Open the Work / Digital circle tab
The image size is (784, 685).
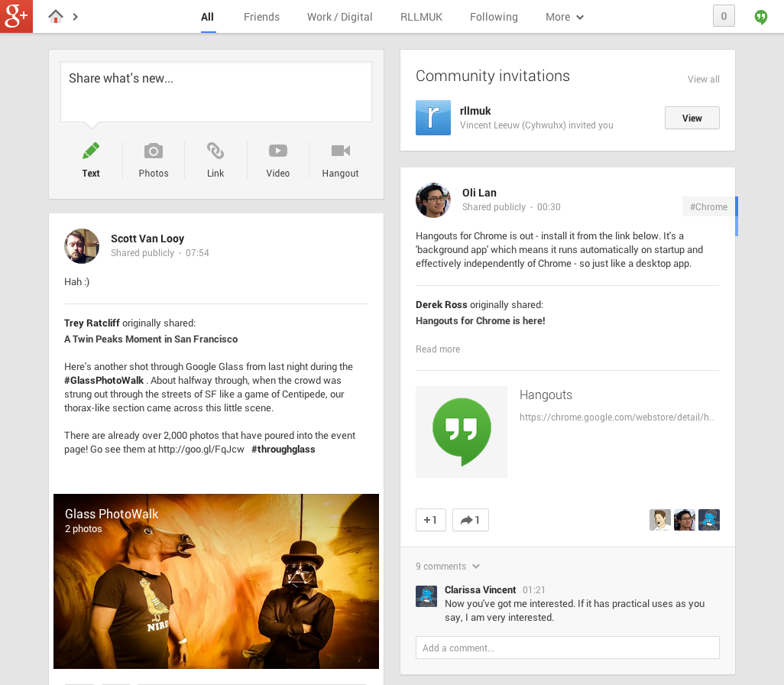point(339,17)
